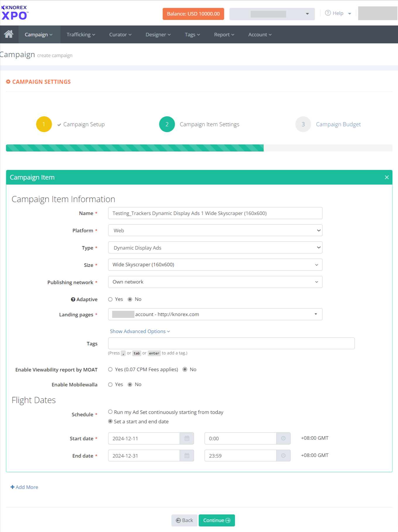This screenshot has height=532, width=398.
Task: Enable Viewability report by MOAT Yes
Action: [x=110, y=370]
